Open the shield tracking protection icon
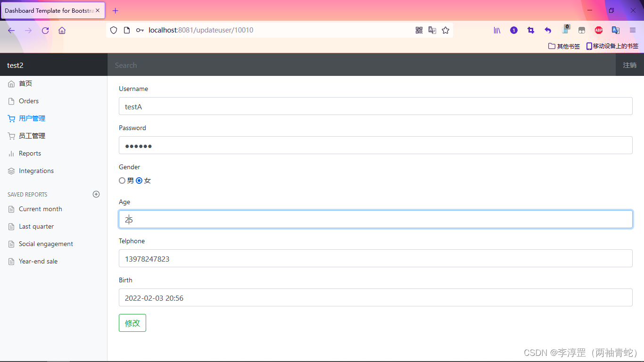 (114, 30)
